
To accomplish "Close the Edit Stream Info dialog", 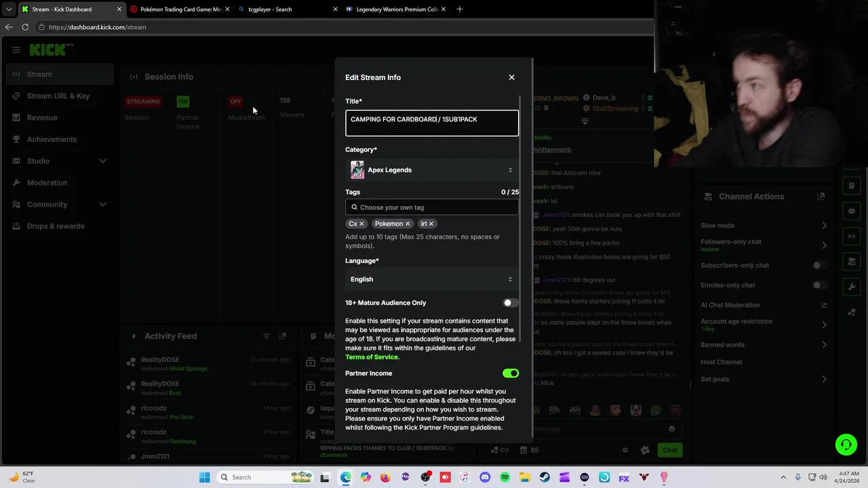I will 511,77.
